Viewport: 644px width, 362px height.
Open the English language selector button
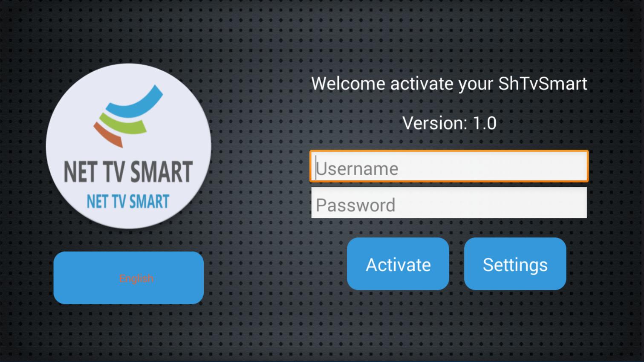tap(129, 278)
